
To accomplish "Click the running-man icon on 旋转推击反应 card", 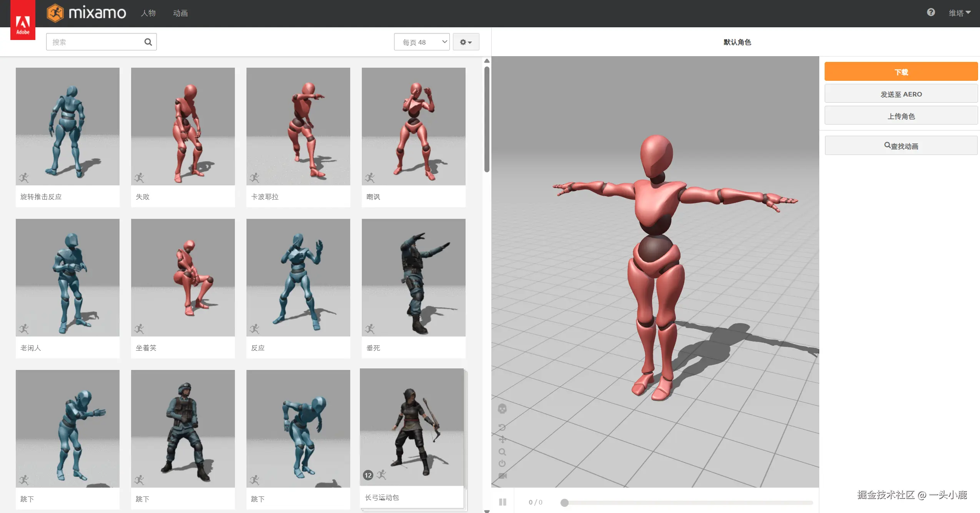I will 24,177.
